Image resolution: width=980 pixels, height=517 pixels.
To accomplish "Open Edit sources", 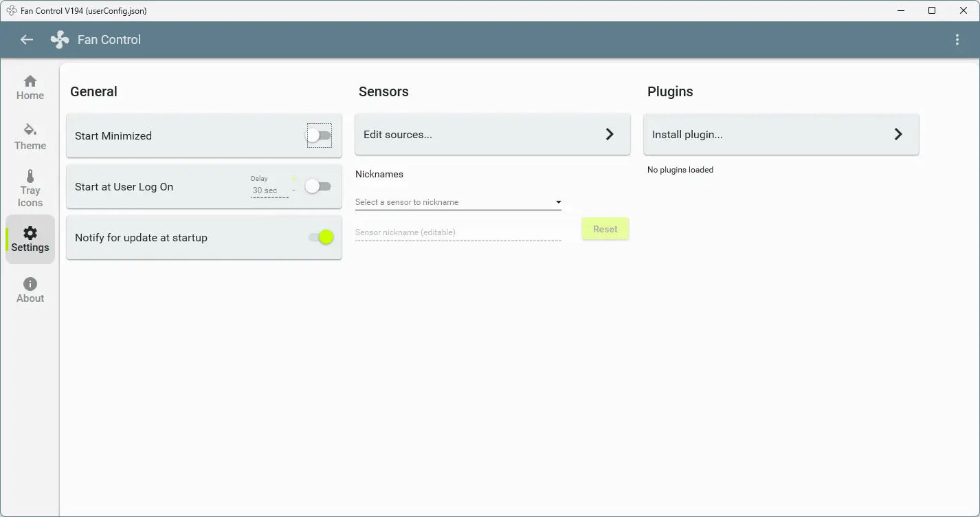I will click(493, 134).
